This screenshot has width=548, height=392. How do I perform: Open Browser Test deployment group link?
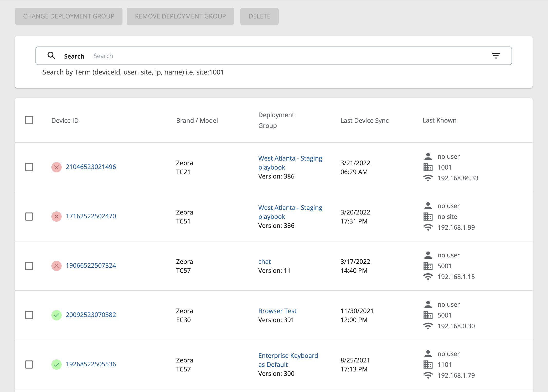[x=277, y=311]
